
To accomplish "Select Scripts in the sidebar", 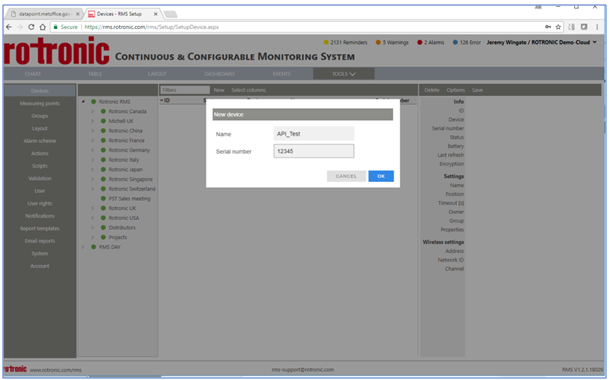I will [40, 166].
